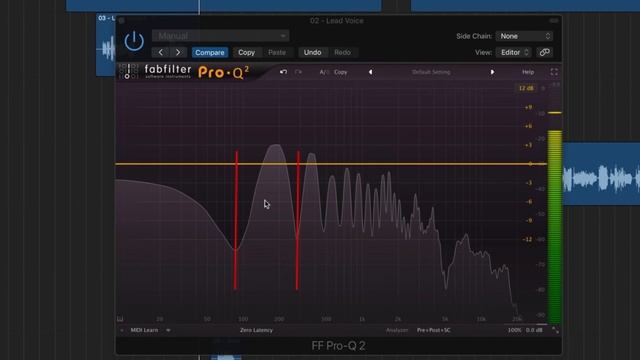
Task: Click the audio region on the right track
Action: (x=601, y=173)
